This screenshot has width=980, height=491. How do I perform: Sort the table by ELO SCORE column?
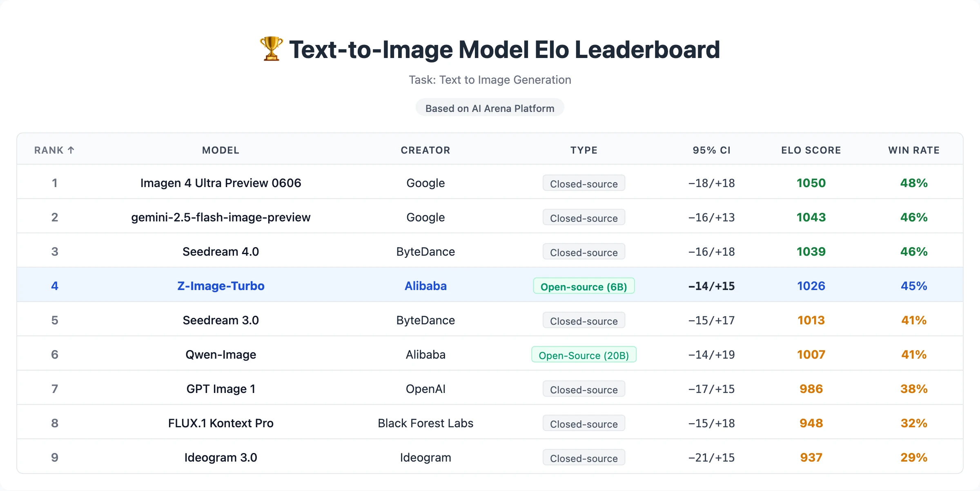coord(811,150)
